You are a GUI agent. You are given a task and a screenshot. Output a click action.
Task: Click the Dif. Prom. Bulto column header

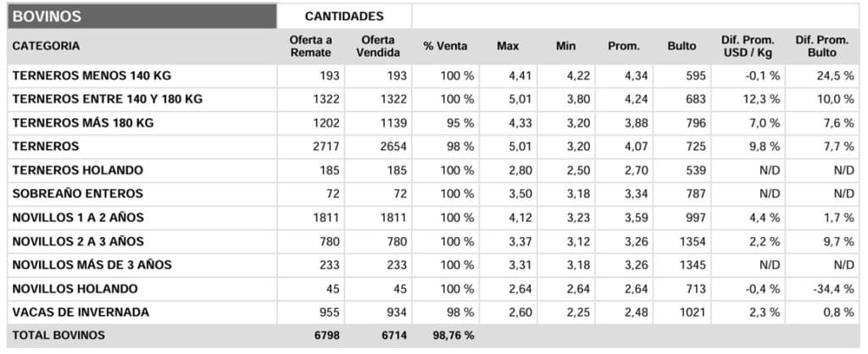(821, 46)
